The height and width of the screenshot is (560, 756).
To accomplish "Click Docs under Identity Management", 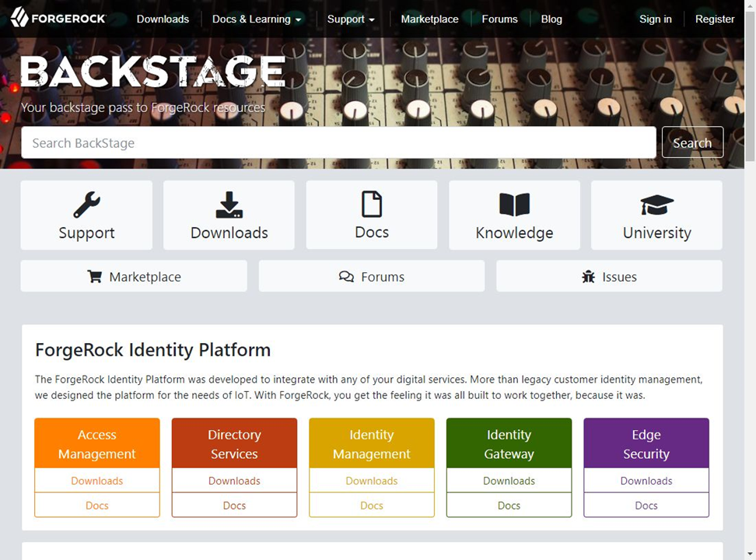I will [x=372, y=506].
